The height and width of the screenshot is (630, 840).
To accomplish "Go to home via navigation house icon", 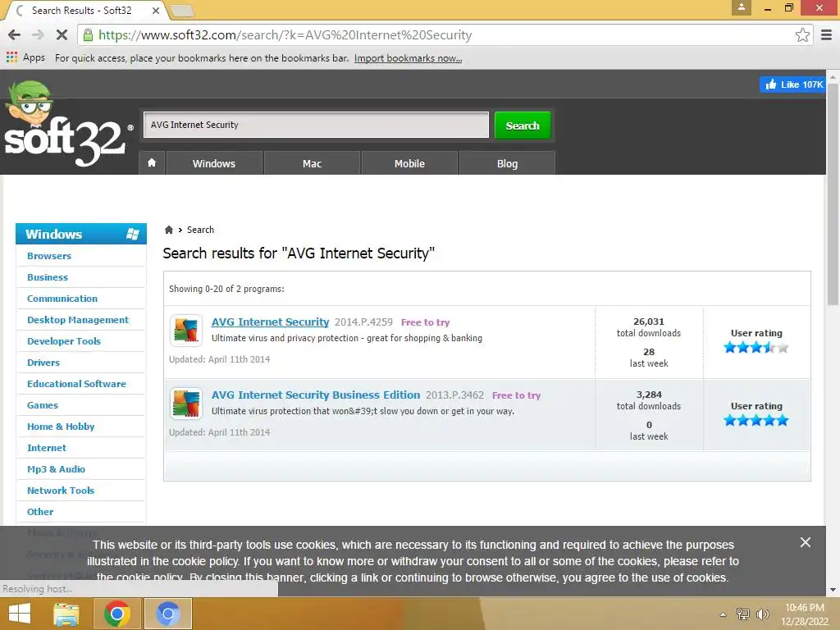I will [x=152, y=163].
